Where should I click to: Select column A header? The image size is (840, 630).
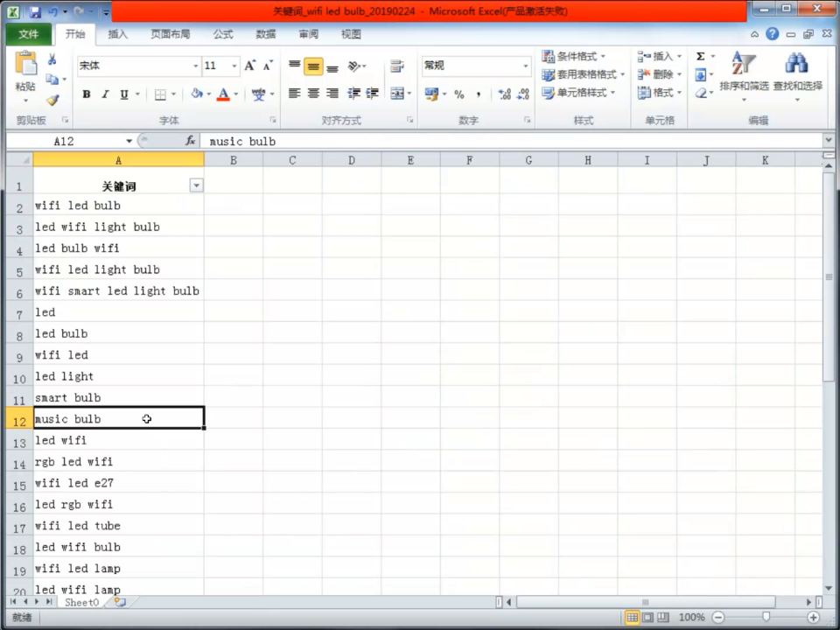(118, 159)
